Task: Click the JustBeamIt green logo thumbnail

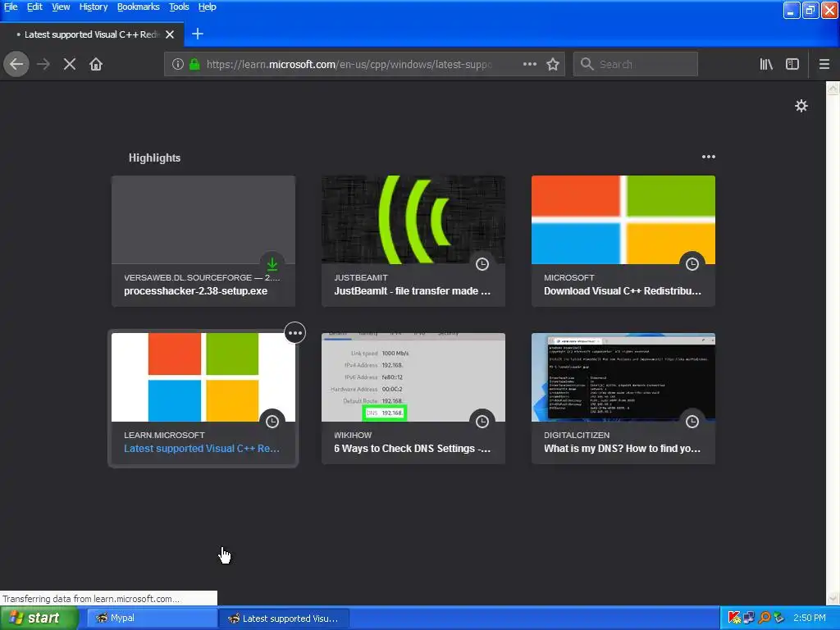Action: 413,219
